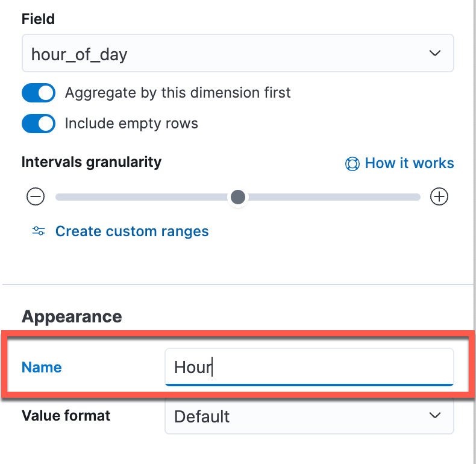Image resolution: width=476 pixels, height=464 pixels.
Task: Turn off Include empty rows switch
Action: (x=39, y=124)
